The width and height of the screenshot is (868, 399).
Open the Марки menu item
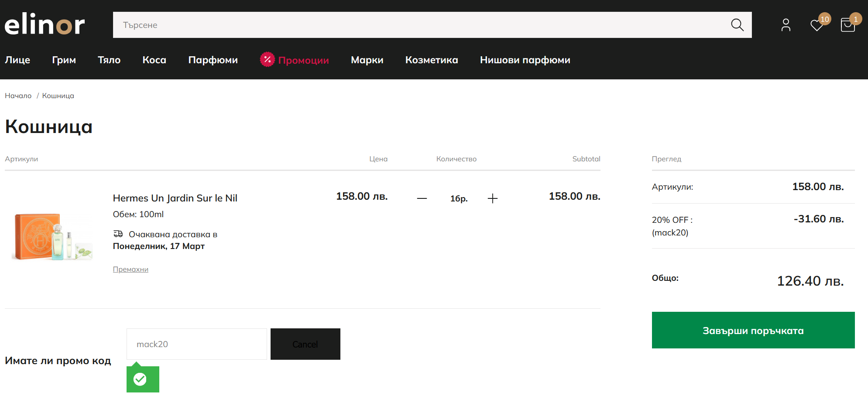(367, 60)
